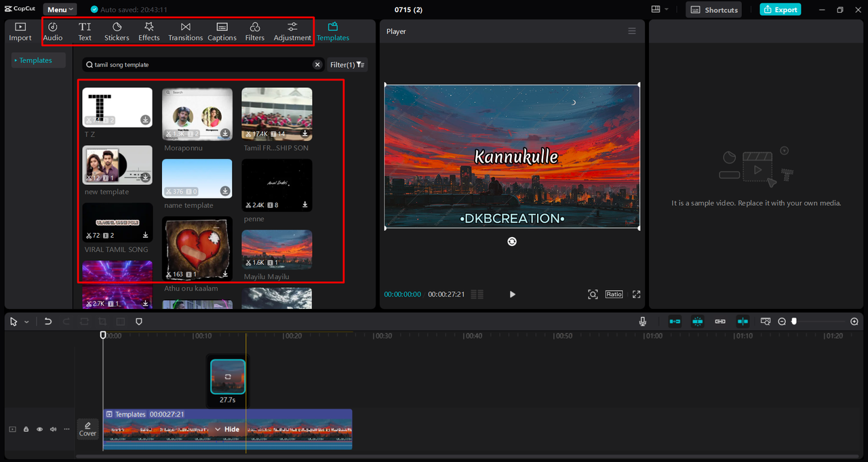Viewport: 868px width, 462px height.
Task: Click the Export button
Action: click(781, 9)
